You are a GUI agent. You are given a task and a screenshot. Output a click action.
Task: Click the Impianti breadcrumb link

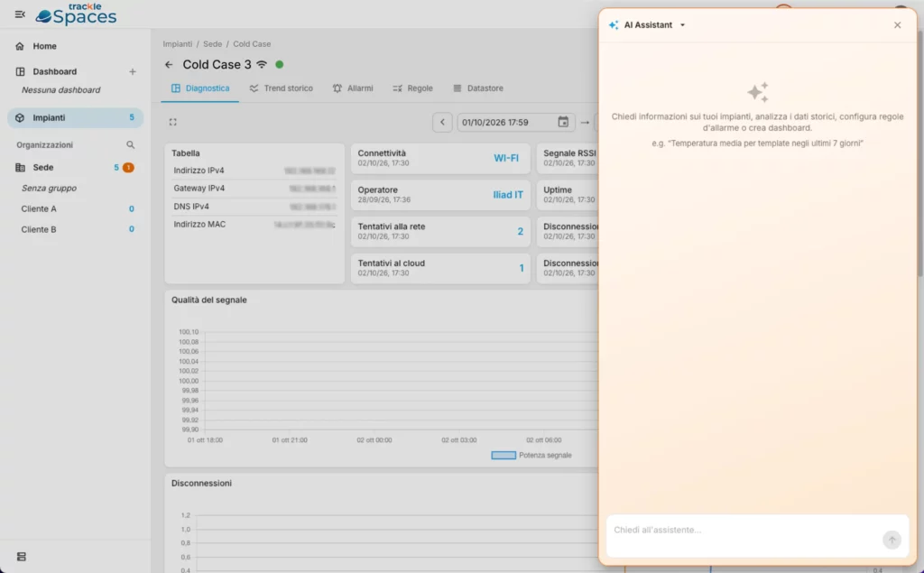tap(178, 44)
